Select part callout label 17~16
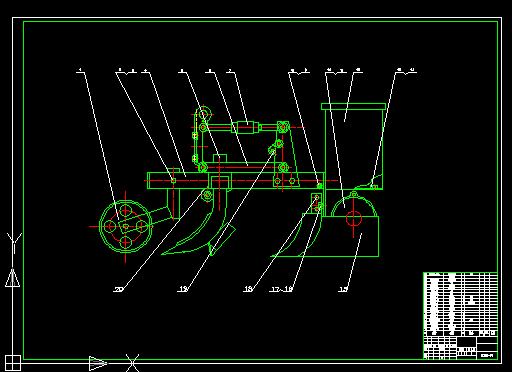512x372 pixels. click(281, 289)
